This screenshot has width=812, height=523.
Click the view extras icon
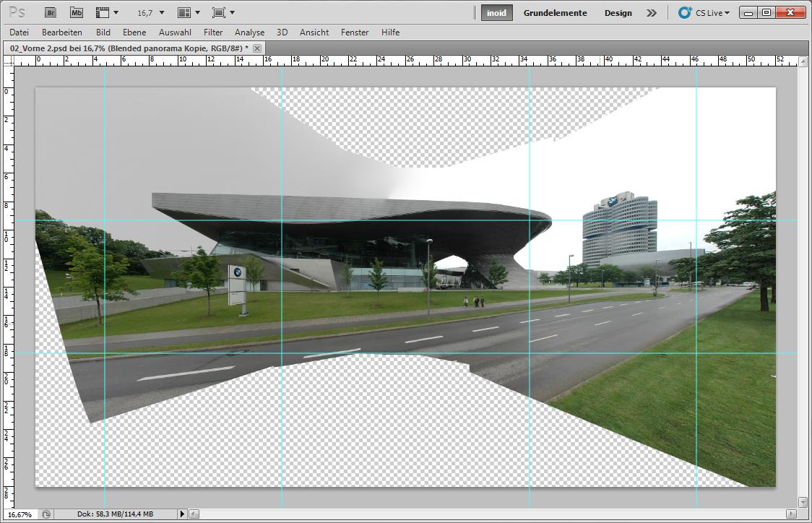[103, 12]
